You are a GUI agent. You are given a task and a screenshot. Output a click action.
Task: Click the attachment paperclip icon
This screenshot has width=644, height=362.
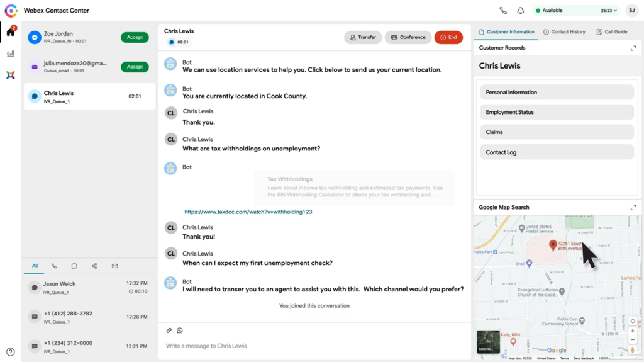pos(169,331)
